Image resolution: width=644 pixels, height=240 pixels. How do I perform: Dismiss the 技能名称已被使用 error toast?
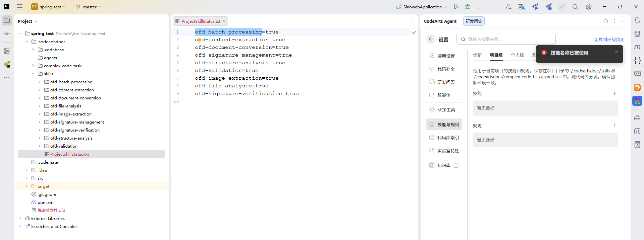click(616, 52)
